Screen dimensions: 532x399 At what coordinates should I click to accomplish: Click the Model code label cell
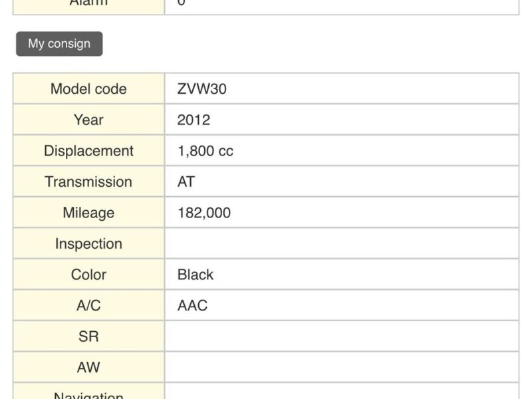click(88, 89)
